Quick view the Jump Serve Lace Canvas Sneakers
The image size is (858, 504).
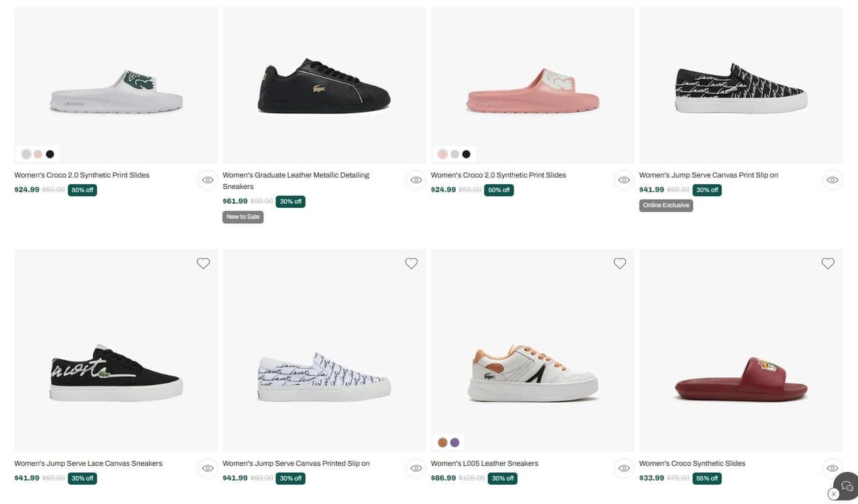click(208, 468)
